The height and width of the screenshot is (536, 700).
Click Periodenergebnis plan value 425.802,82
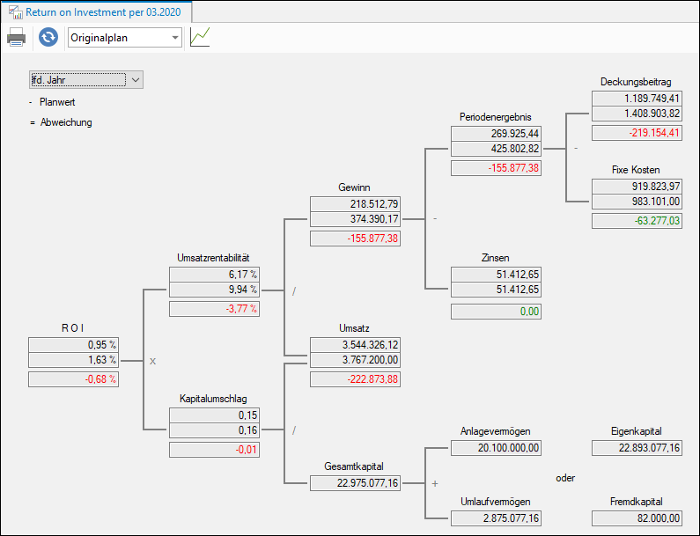tap(496, 149)
